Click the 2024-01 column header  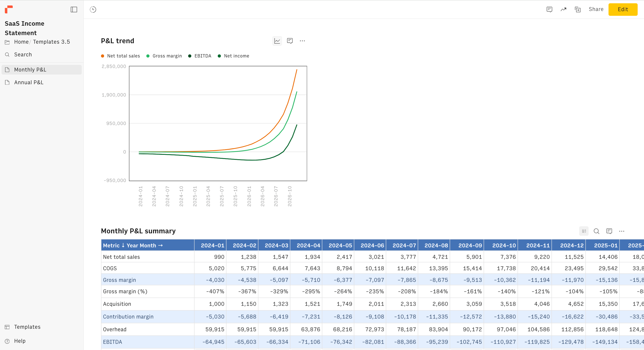click(210, 245)
